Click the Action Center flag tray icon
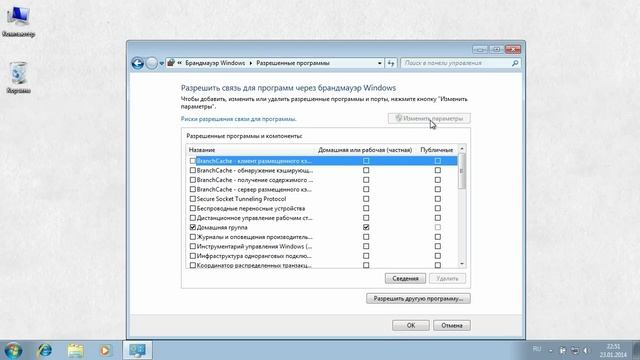 (562, 351)
